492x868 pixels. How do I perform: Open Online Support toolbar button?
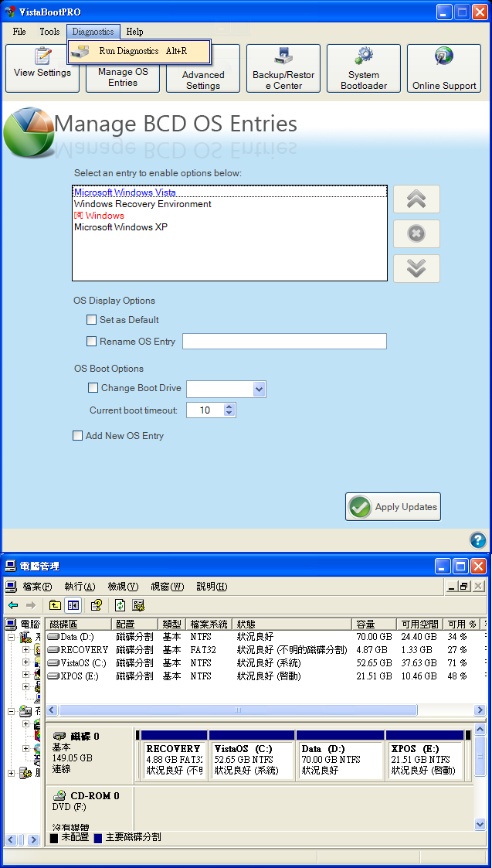(444, 69)
